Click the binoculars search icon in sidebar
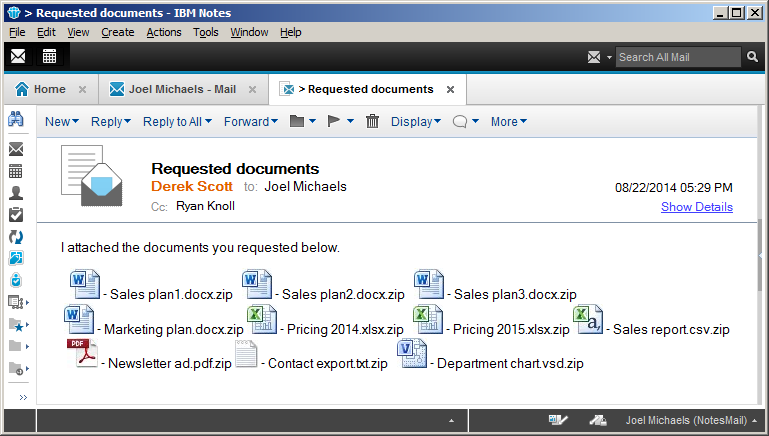 point(16,120)
